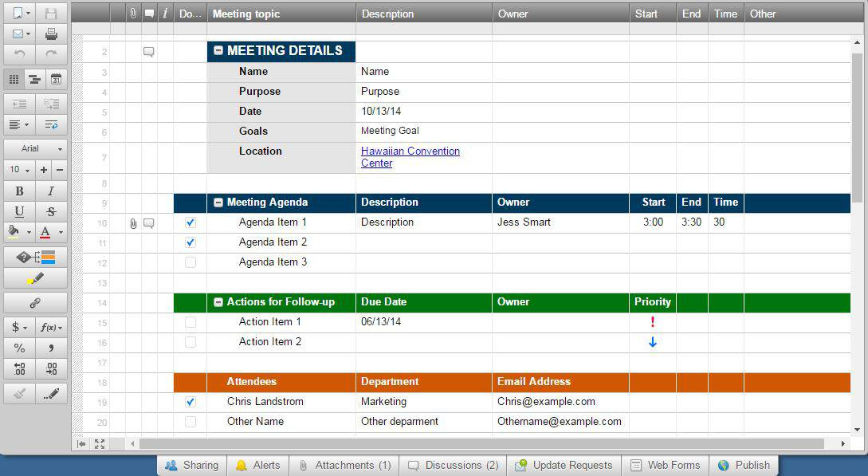Click the Highlight Changes marker icon

35,278
